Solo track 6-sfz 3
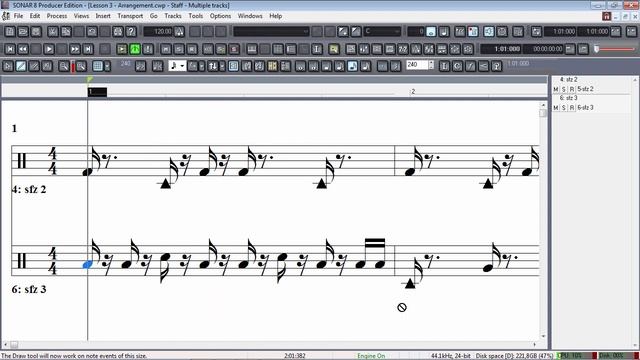The width and height of the screenshot is (640, 360). [564, 108]
